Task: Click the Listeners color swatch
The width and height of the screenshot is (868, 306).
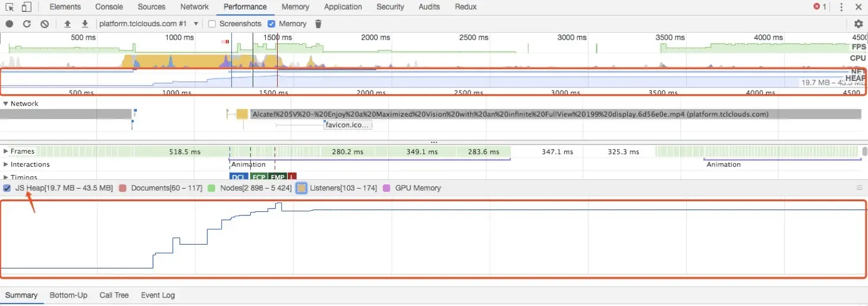Action: pyautogui.click(x=301, y=188)
